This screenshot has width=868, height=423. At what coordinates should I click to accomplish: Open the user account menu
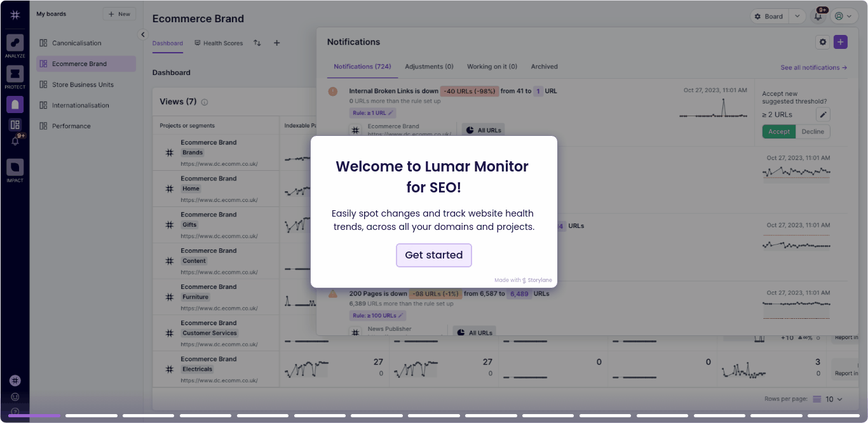point(844,17)
